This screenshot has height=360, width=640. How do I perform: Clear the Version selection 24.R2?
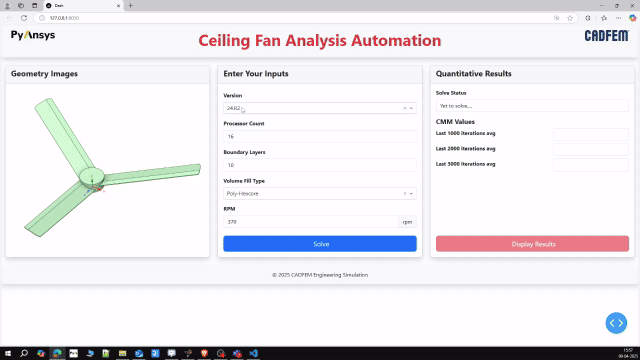[405, 108]
